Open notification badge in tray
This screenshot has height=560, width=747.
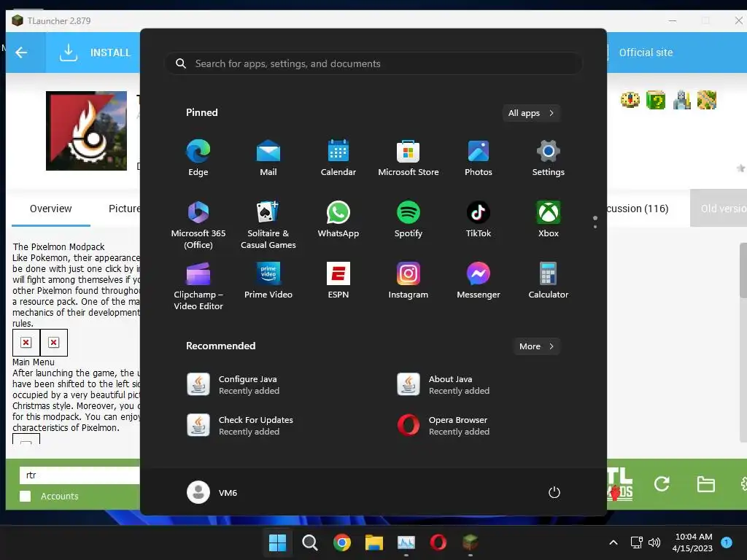pos(727,542)
